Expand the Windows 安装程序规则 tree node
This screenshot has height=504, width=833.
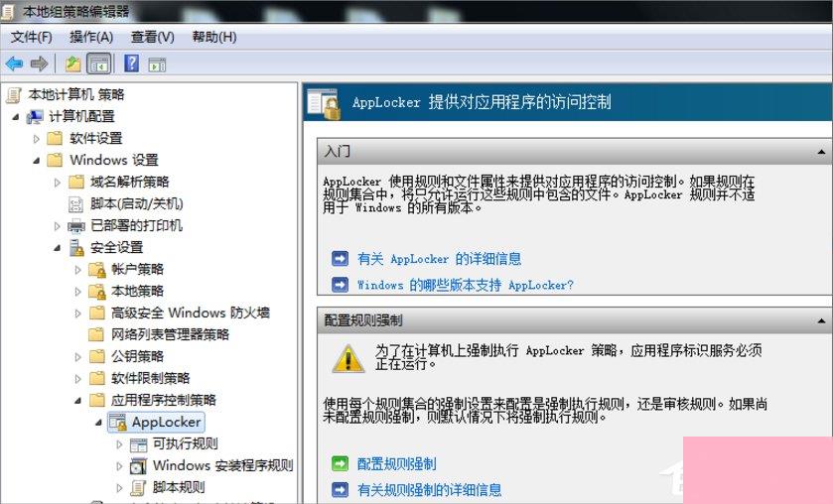119,466
